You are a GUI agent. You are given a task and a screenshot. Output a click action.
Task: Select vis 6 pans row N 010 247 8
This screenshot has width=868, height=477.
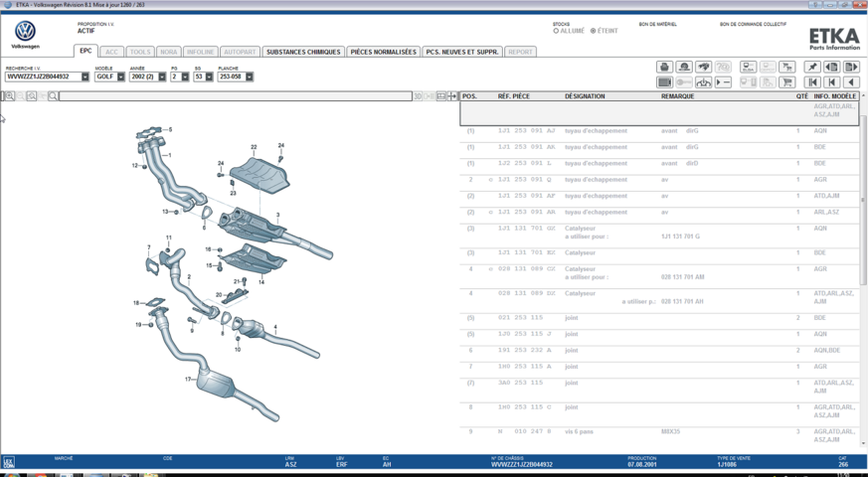pyautogui.click(x=659, y=435)
